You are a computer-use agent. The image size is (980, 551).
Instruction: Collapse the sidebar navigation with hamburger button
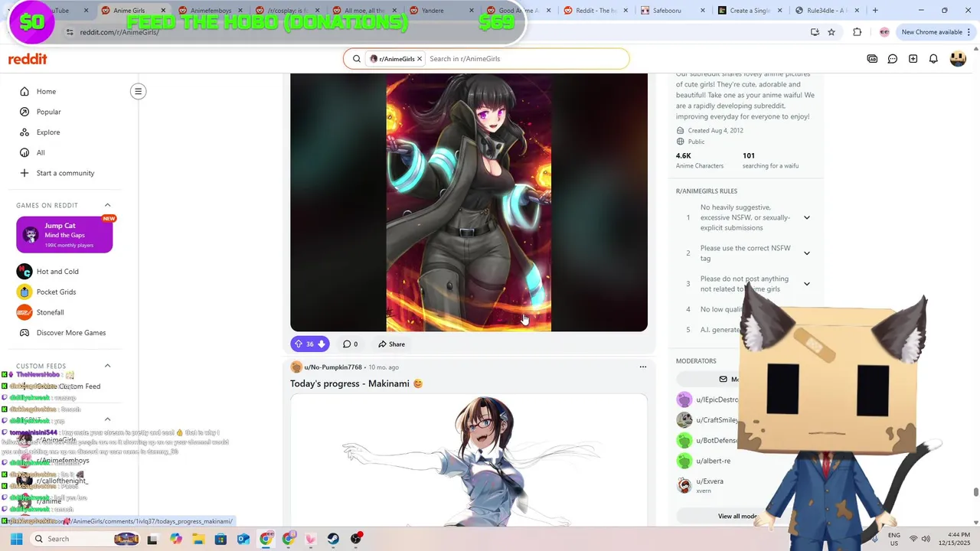click(138, 91)
